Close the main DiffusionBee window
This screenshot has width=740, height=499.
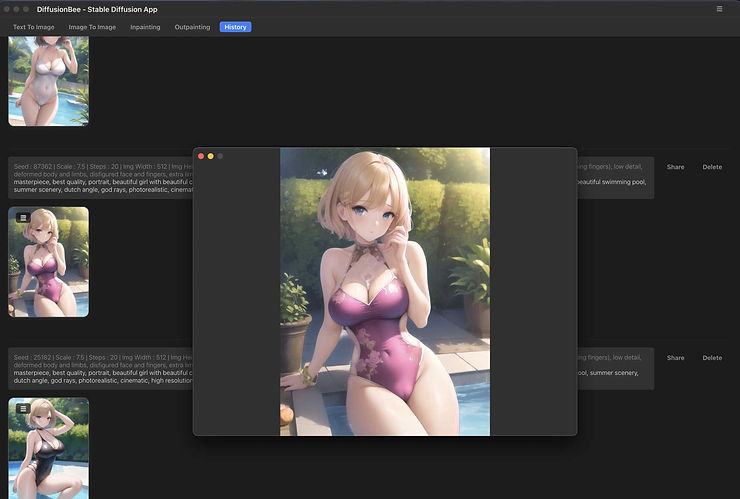click(x=8, y=8)
